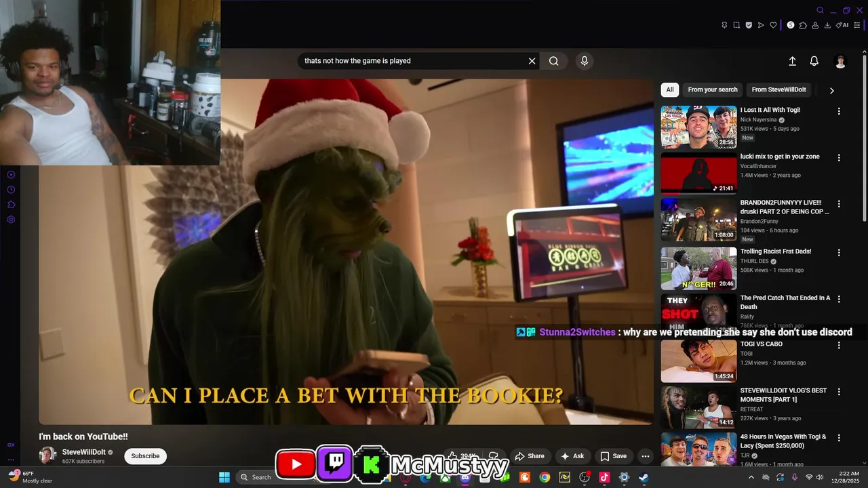Click the Opera GX pin tab icon
Viewport: 868px width, 488px height.
724,25
